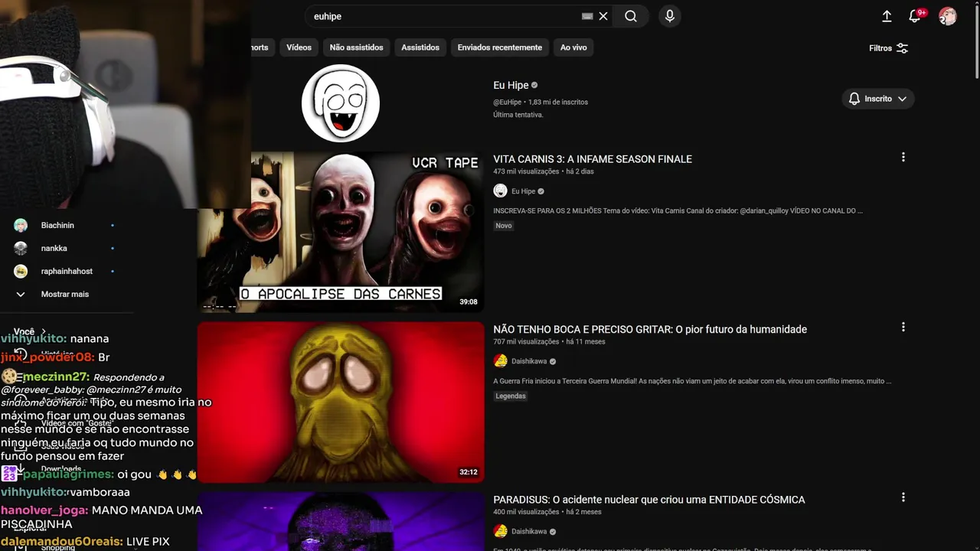
Task: Open Biachinin subscription avatar
Action: click(21, 225)
